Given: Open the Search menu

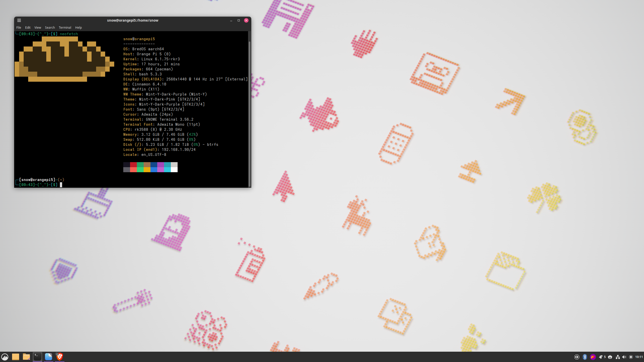Looking at the screenshot, I should pyautogui.click(x=50, y=27).
